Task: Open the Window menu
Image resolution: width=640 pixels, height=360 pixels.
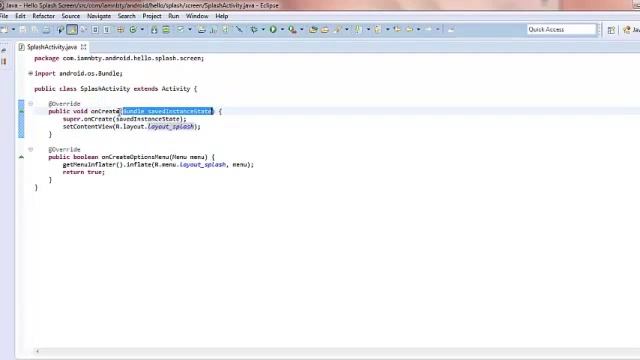Action: point(197,16)
